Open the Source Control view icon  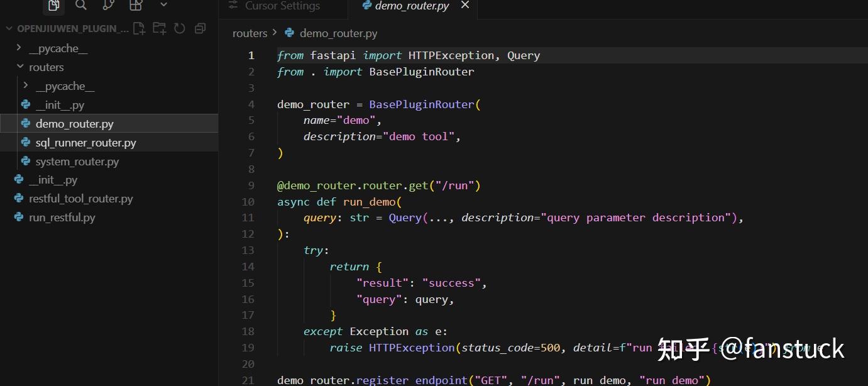coord(108,6)
